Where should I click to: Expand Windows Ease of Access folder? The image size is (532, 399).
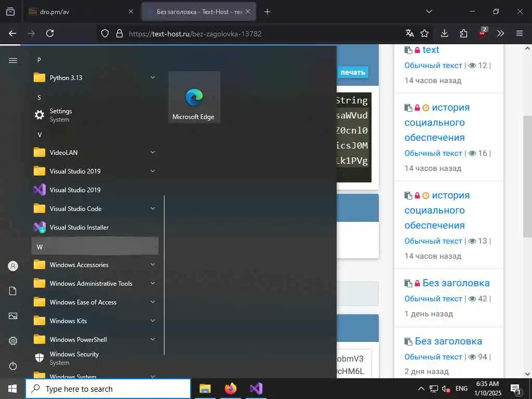(95, 302)
